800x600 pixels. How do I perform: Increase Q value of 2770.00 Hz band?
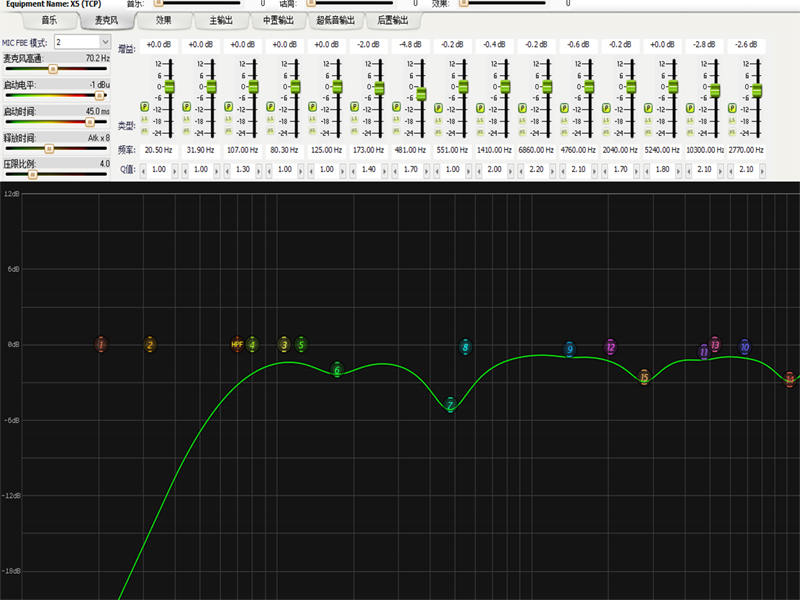pos(762,170)
